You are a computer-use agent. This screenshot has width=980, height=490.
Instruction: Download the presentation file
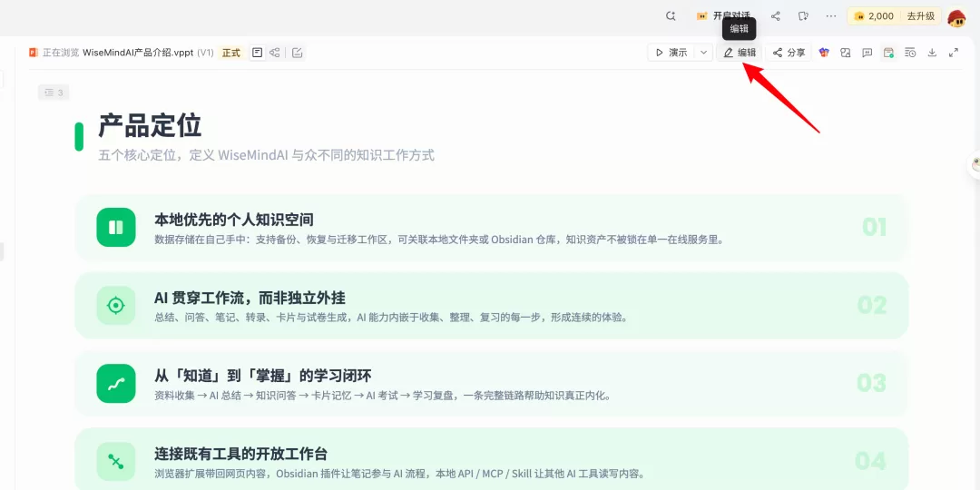click(x=932, y=53)
